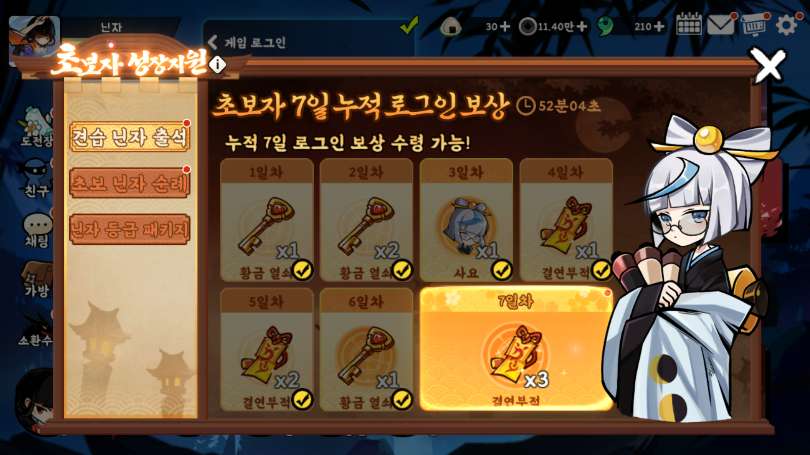Go back using 게임 로그인 chevron
The width and height of the screenshot is (810, 455).
213,42
